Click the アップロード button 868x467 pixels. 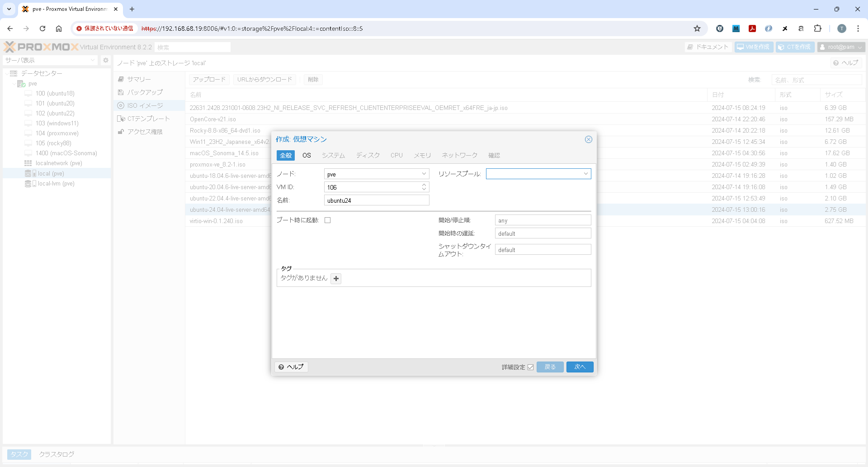(x=209, y=80)
